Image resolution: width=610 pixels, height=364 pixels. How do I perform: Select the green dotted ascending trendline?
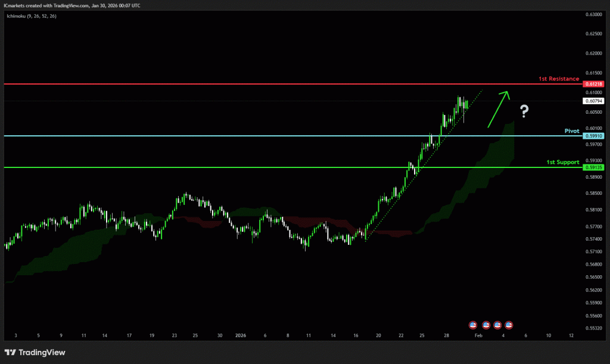417,173
